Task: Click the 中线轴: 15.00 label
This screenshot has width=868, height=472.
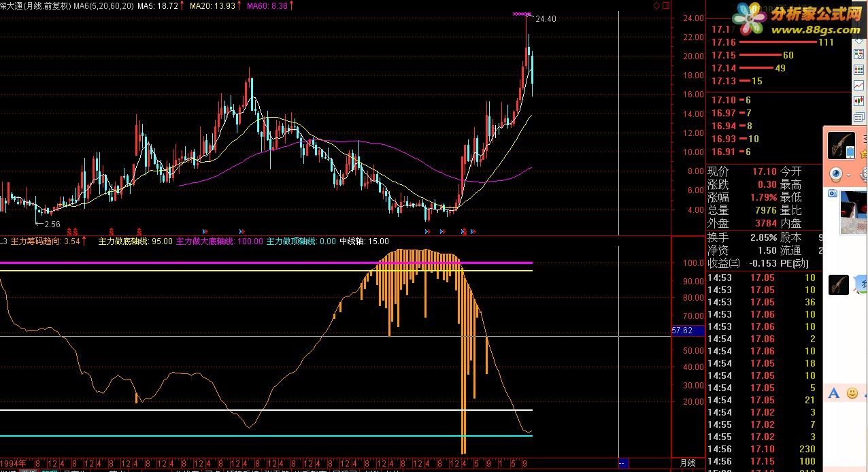Action: (x=365, y=241)
